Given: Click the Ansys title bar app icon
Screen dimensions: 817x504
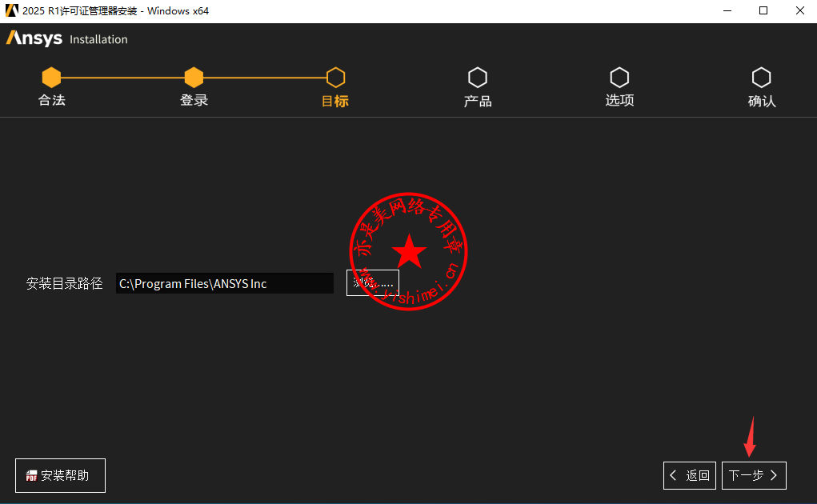Looking at the screenshot, I should (11, 10).
